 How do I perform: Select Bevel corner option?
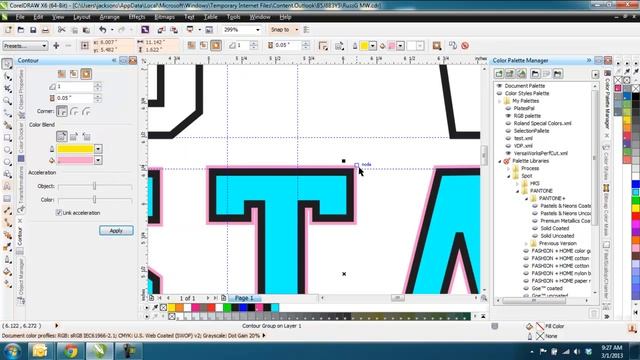point(87,111)
